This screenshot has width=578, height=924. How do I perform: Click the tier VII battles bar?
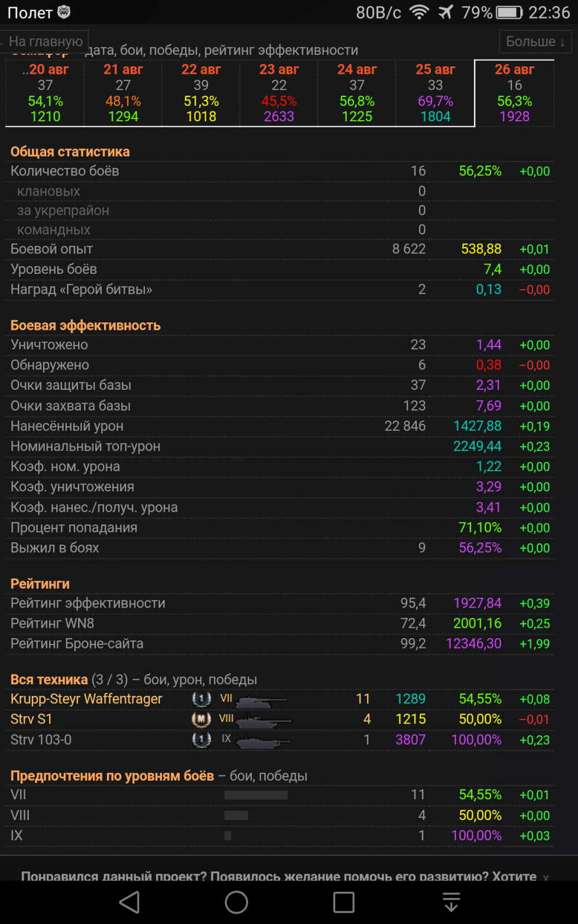pos(256,795)
